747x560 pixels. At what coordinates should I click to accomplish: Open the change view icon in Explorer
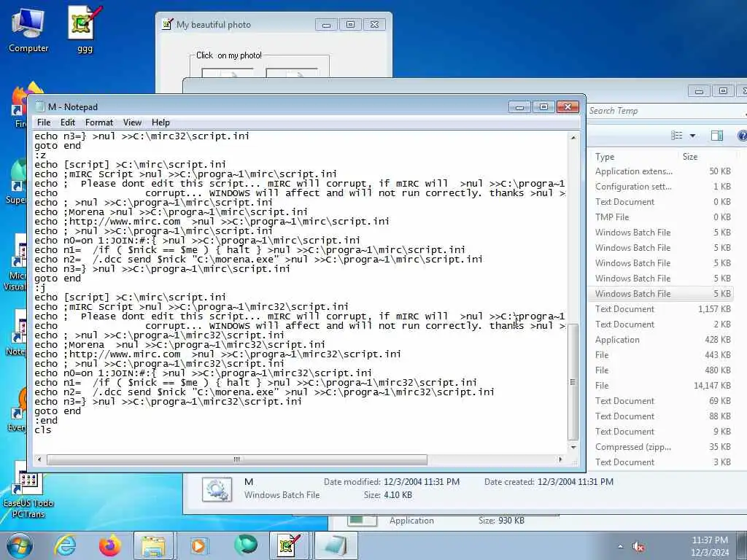[x=676, y=136]
